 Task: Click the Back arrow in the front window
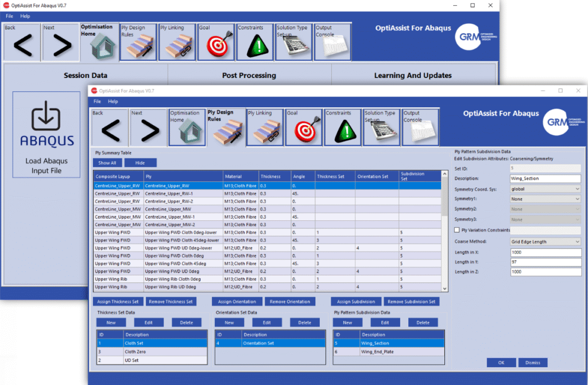pos(110,127)
